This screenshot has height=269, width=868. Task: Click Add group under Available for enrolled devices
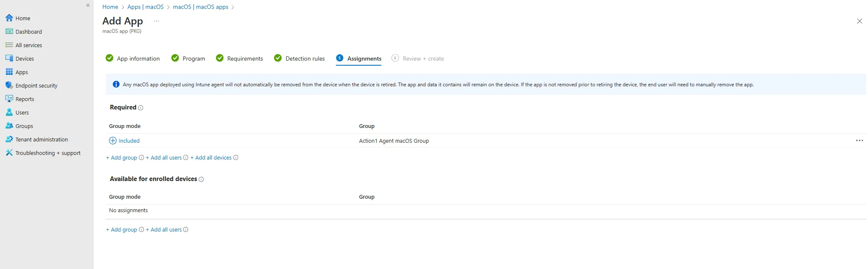(x=122, y=229)
